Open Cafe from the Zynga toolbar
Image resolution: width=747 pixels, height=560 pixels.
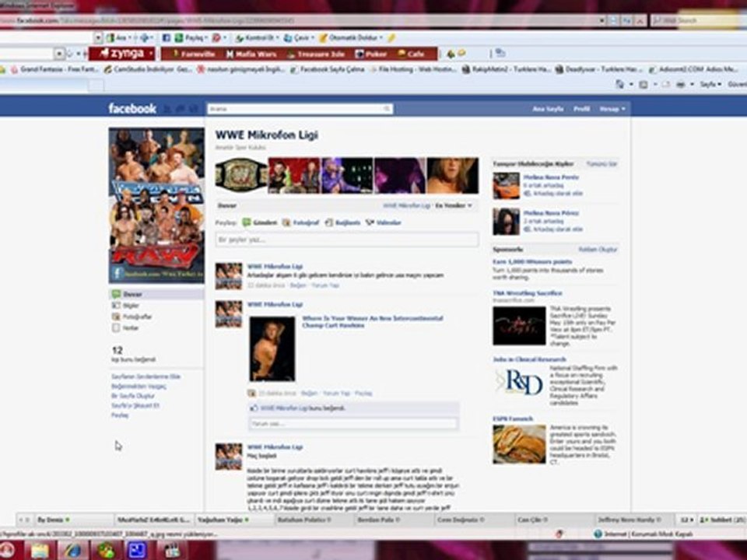click(x=411, y=54)
